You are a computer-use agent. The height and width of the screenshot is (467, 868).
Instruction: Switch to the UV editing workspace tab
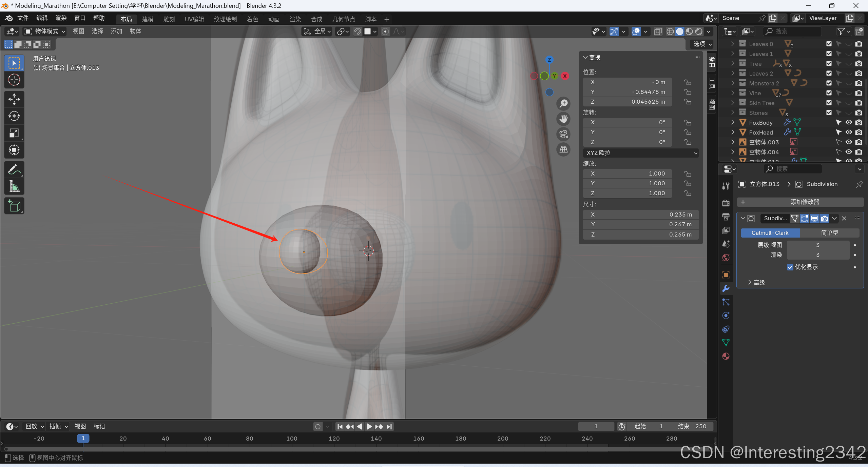pos(194,19)
